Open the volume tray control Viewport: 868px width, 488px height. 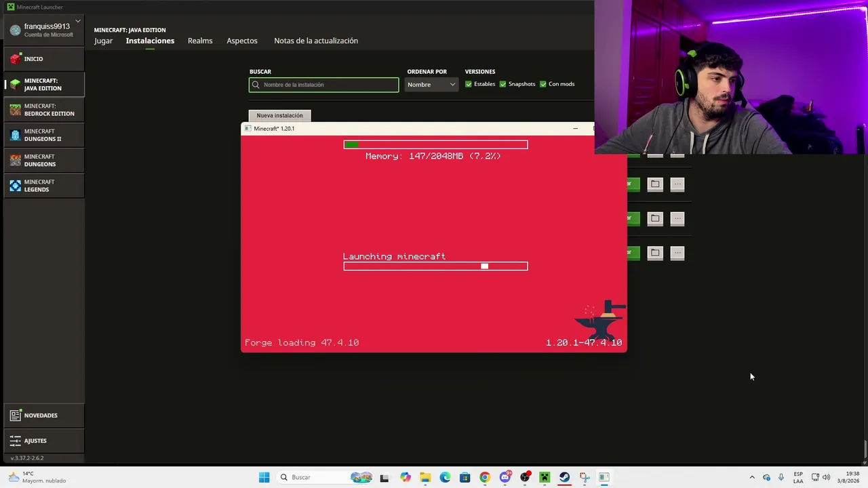click(826, 477)
